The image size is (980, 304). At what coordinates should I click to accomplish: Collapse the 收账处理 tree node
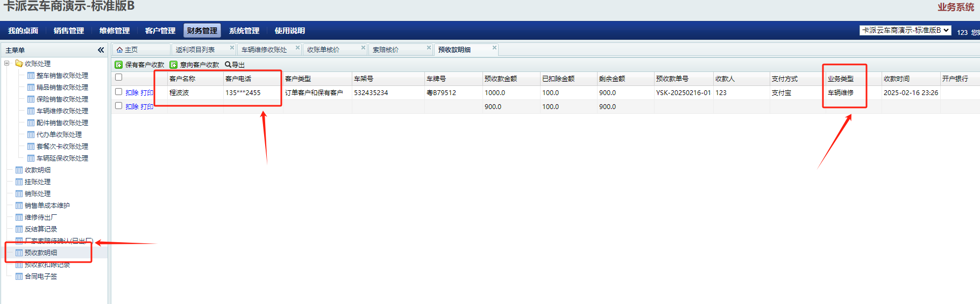pyautogui.click(x=7, y=63)
